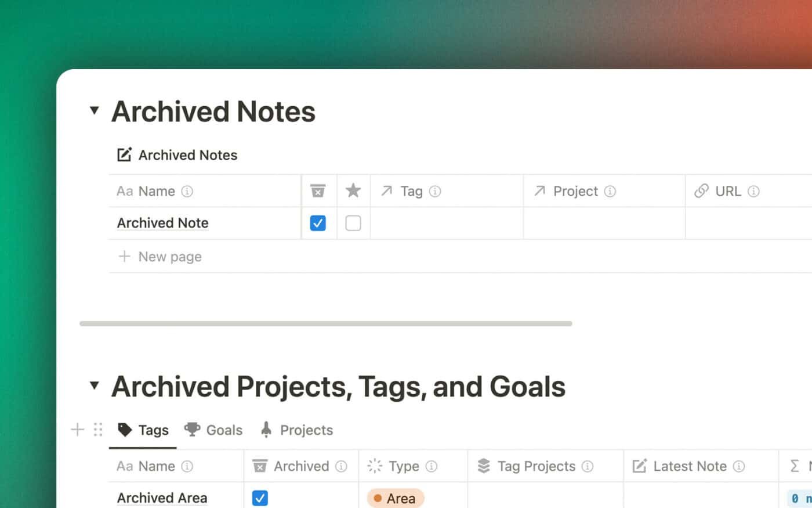812x508 pixels.
Task: Collapse Archived Projects, Tags, and Goals section
Action: click(95, 385)
